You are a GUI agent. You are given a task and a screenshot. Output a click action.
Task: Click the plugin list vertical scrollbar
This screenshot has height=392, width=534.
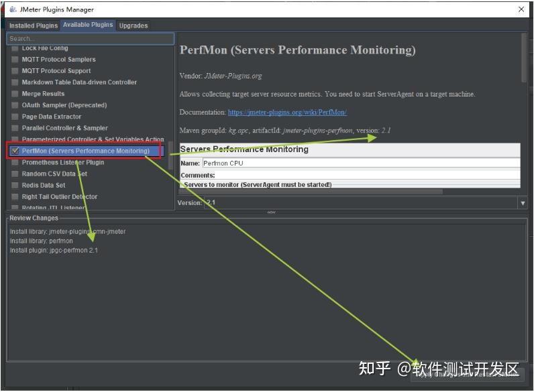point(171,155)
